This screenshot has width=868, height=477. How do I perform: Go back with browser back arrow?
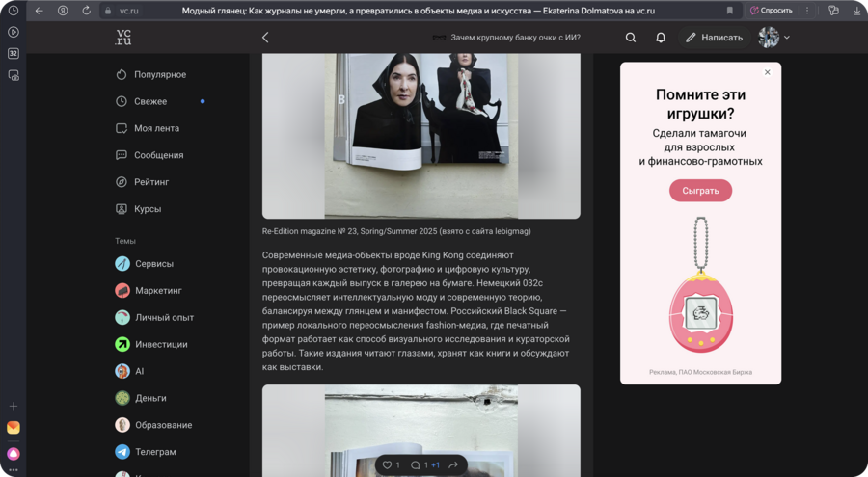(x=40, y=11)
